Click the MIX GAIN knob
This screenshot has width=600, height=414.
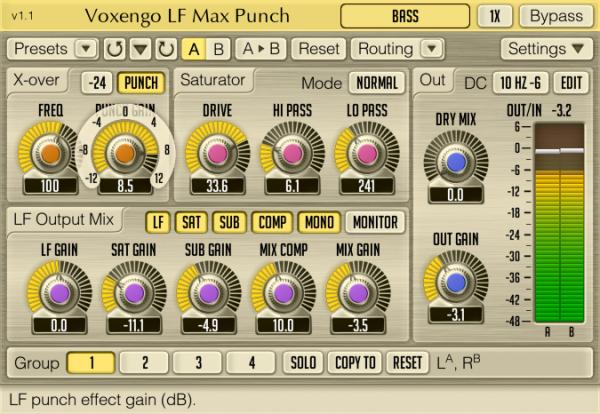(358, 293)
